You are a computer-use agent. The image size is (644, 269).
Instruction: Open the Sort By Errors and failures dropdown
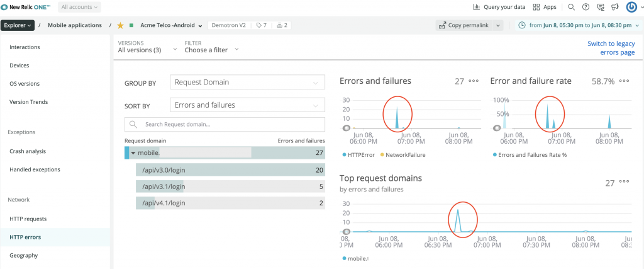[247, 105]
